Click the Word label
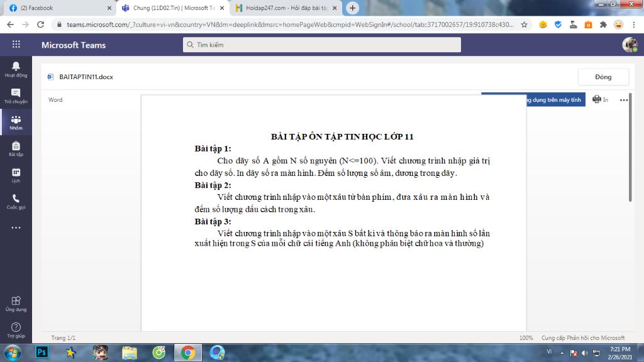This screenshot has height=362, width=644. (55, 100)
